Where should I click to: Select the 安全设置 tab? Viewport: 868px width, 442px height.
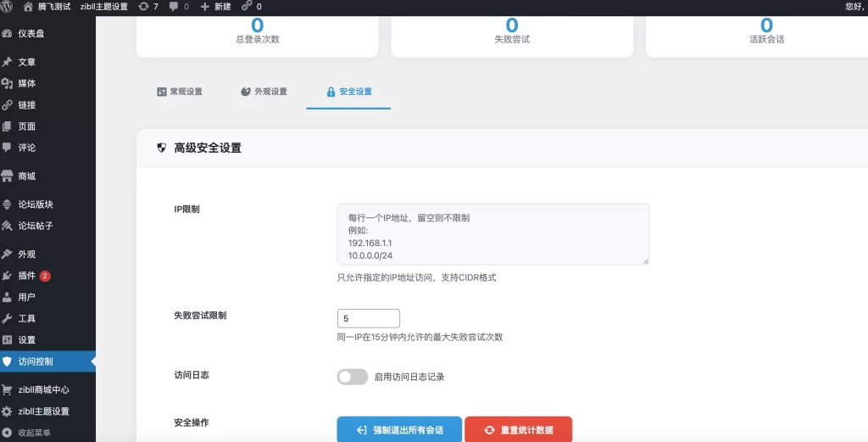coord(348,92)
